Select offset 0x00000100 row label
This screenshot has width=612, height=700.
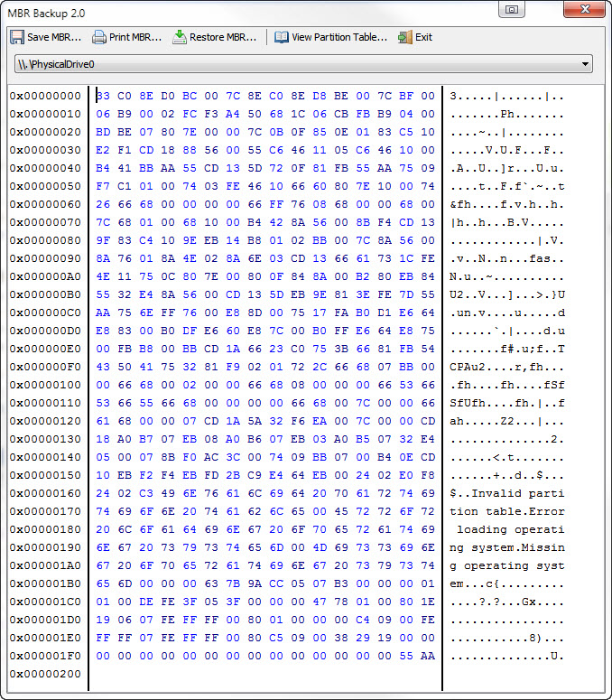[x=45, y=386]
